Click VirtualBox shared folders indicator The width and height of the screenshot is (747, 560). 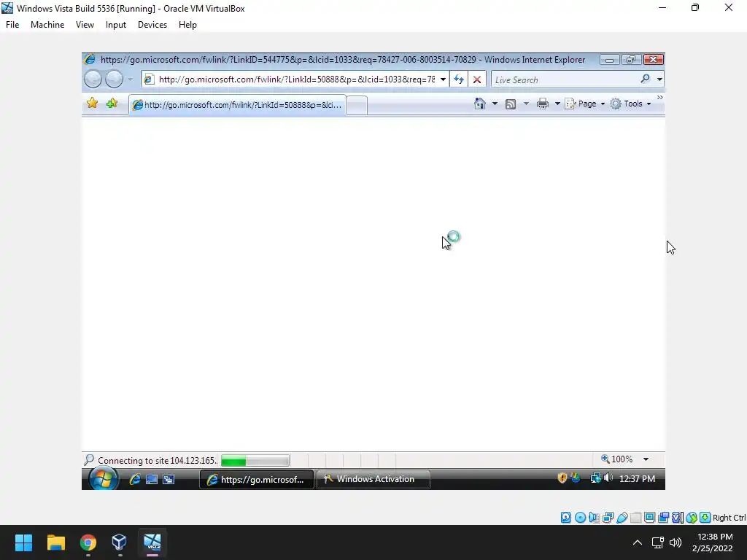635,518
